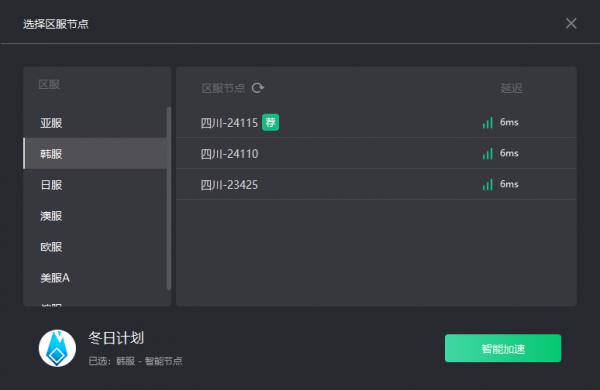
Task: Select the 韩服 region
Action: (95, 153)
